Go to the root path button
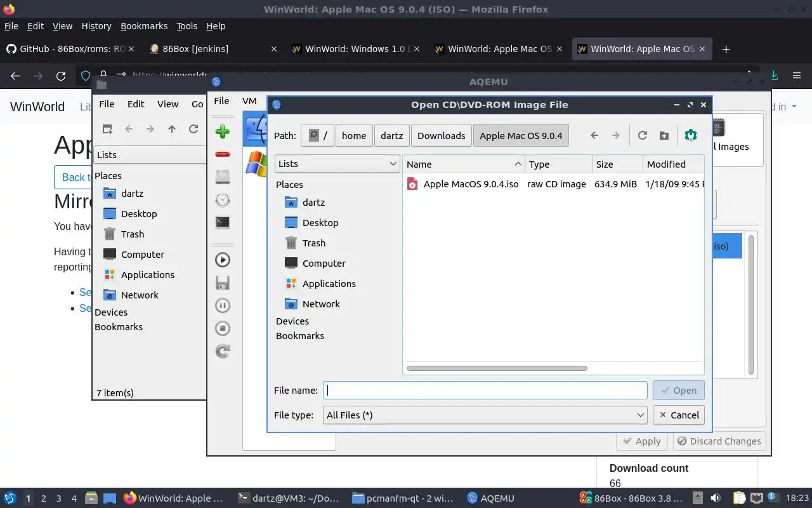The image size is (812, 508). [317, 135]
